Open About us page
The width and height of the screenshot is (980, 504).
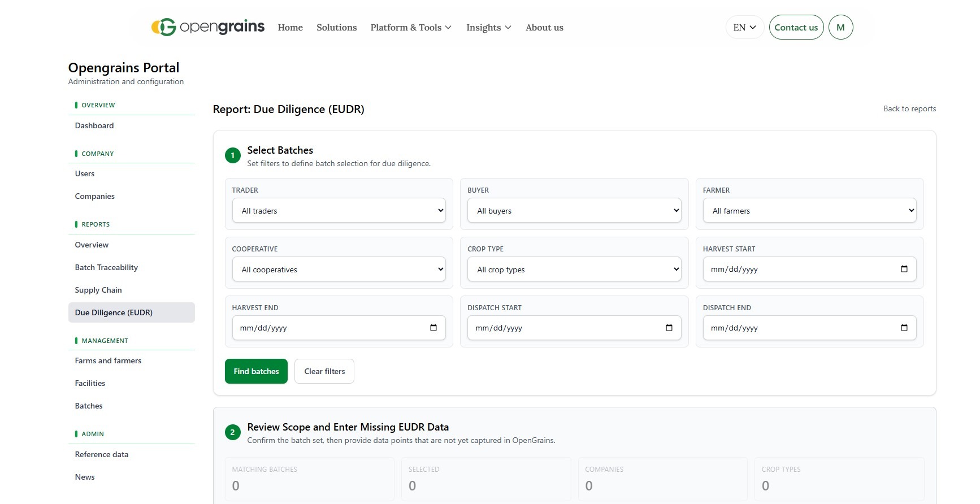pyautogui.click(x=544, y=27)
